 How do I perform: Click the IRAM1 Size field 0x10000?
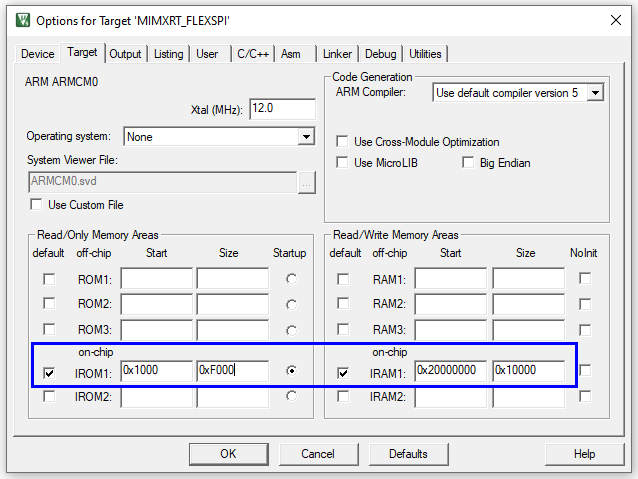coord(529,370)
